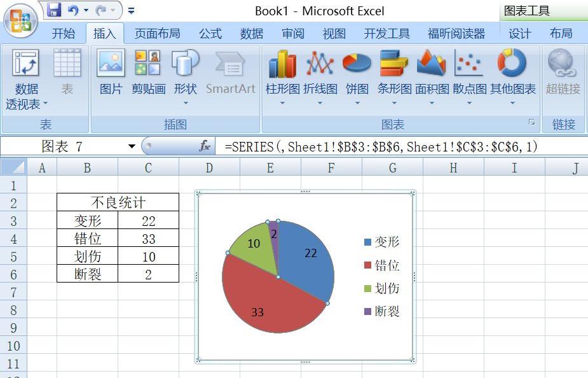
Task: Select column H header
Action: click(x=453, y=167)
